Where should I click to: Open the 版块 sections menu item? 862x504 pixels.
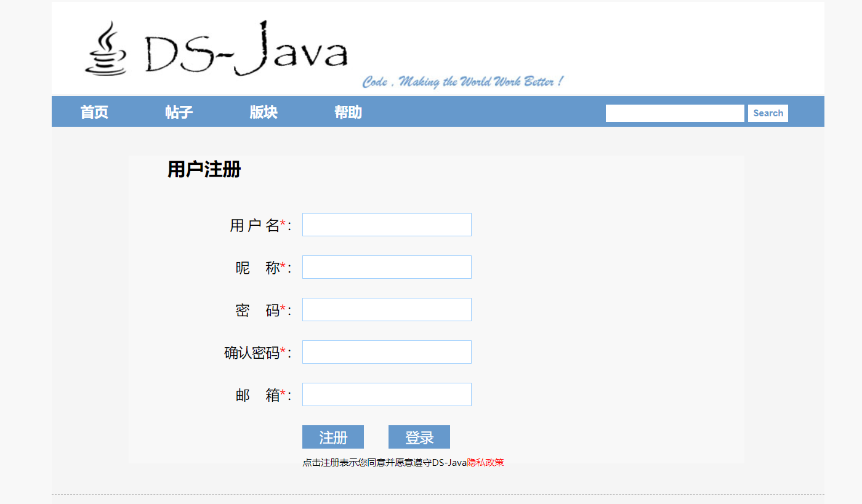click(x=264, y=112)
